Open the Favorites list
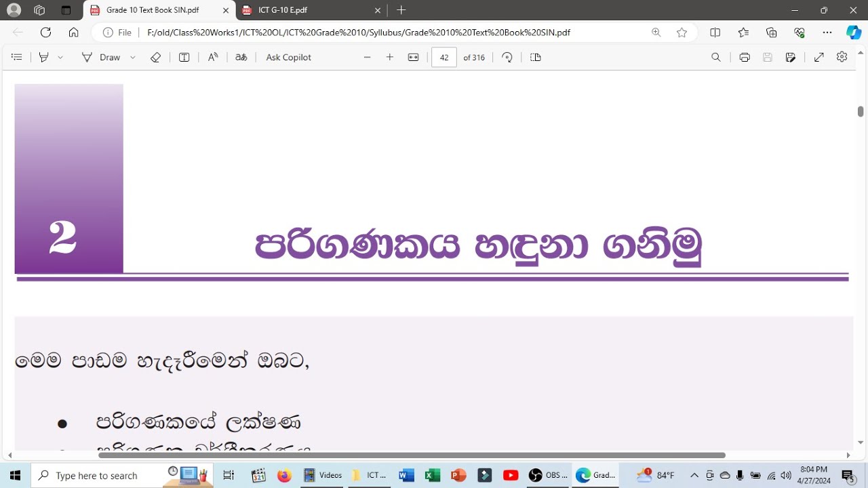Screen dimensions: 868x488 [x=744, y=33]
